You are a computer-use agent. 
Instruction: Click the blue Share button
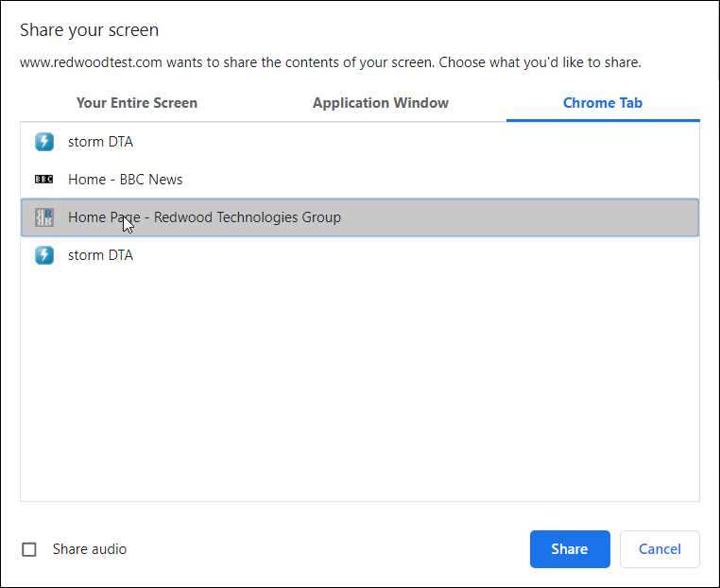click(570, 549)
